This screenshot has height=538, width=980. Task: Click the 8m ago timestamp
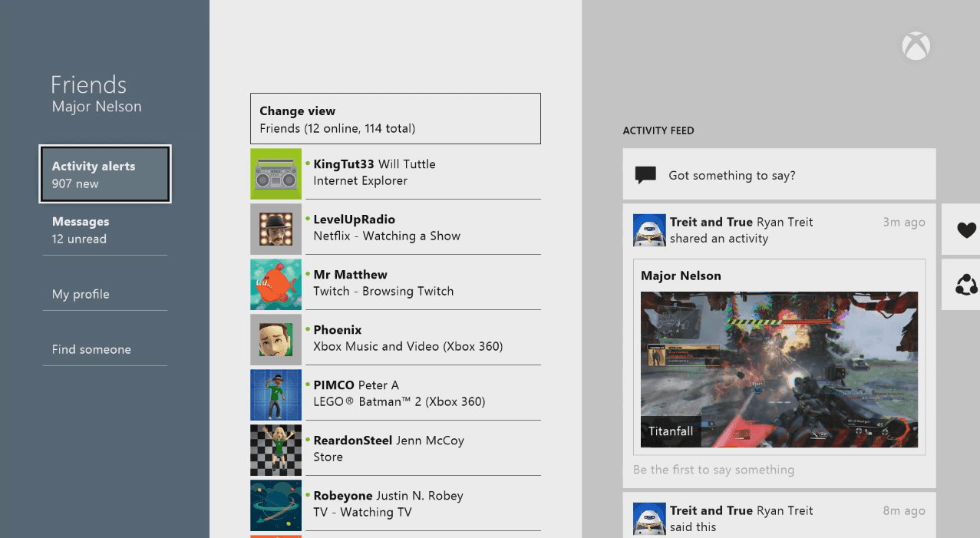[x=903, y=510]
